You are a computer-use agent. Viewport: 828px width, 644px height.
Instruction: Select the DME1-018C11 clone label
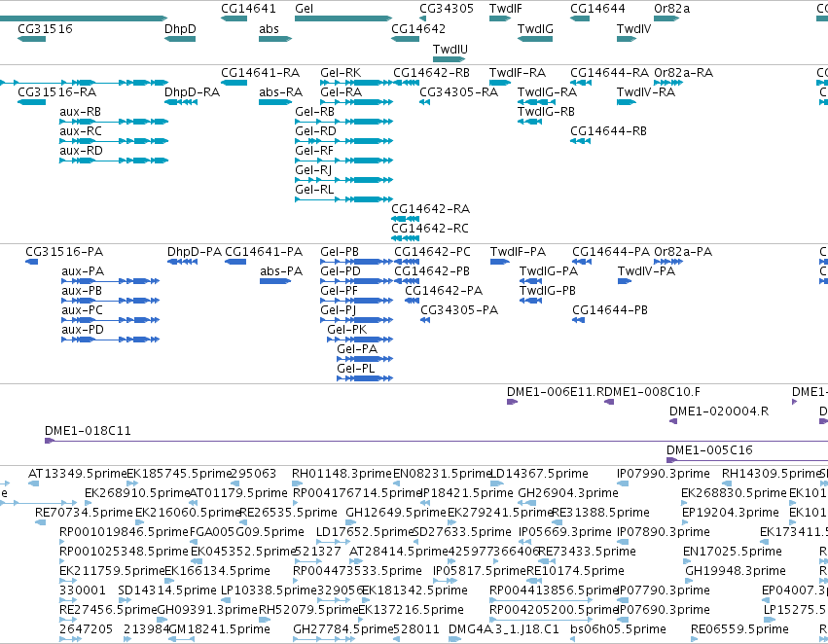coord(88,431)
